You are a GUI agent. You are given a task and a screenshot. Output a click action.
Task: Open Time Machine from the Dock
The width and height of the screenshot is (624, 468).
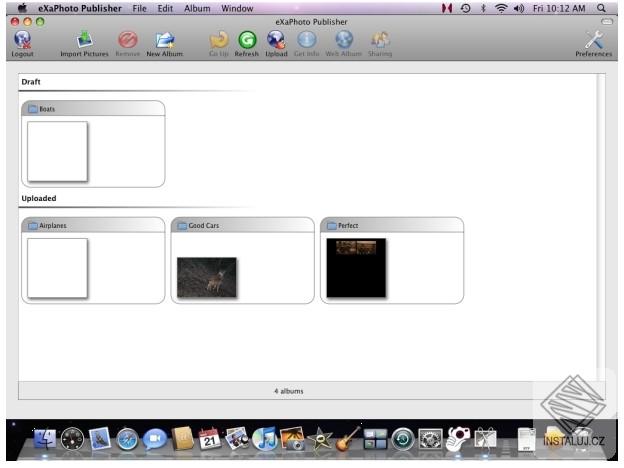tap(403, 439)
